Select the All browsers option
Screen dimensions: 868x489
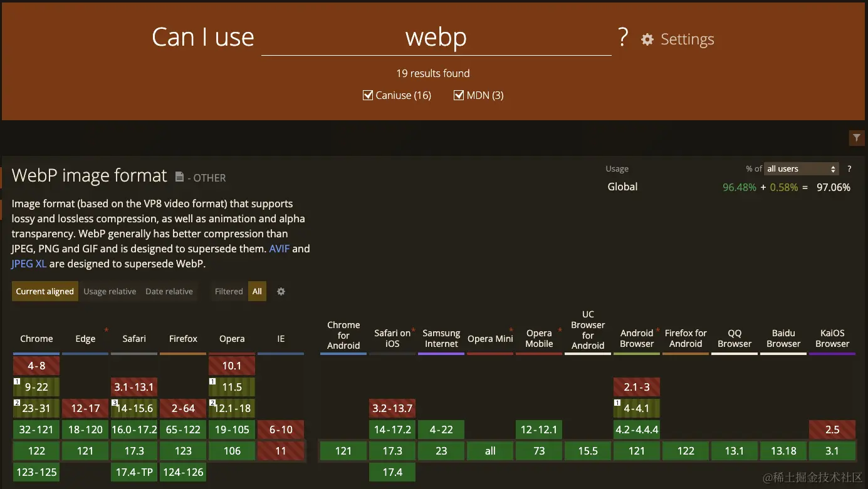pyautogui.click(x=257, y=291)
